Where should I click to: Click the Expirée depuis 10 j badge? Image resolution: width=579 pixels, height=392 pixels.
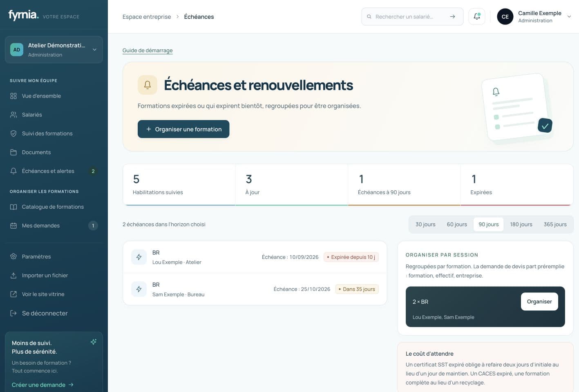pyautogui.click(x=351, y=257)
